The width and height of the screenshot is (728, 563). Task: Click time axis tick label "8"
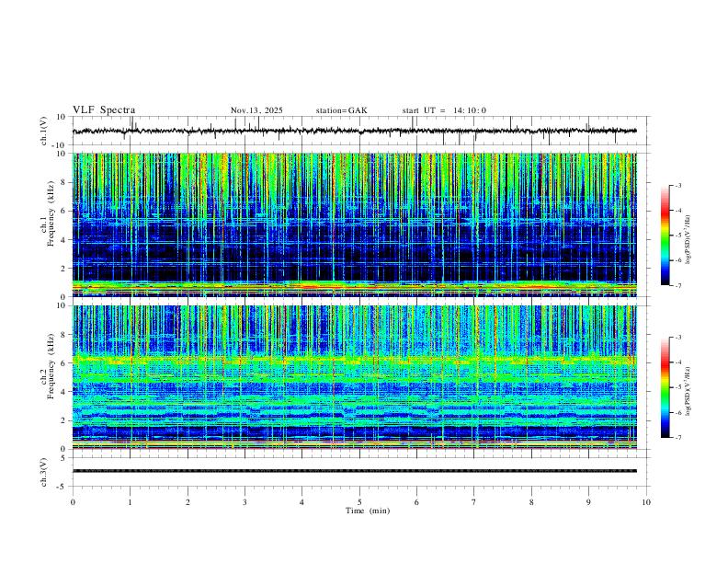pos(531,502)
